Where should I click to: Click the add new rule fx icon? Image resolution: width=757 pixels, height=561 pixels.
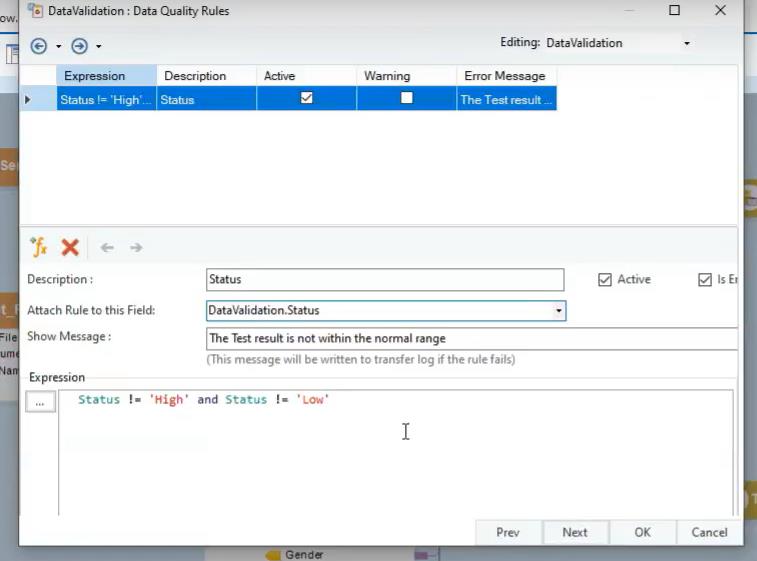[39, 247]
